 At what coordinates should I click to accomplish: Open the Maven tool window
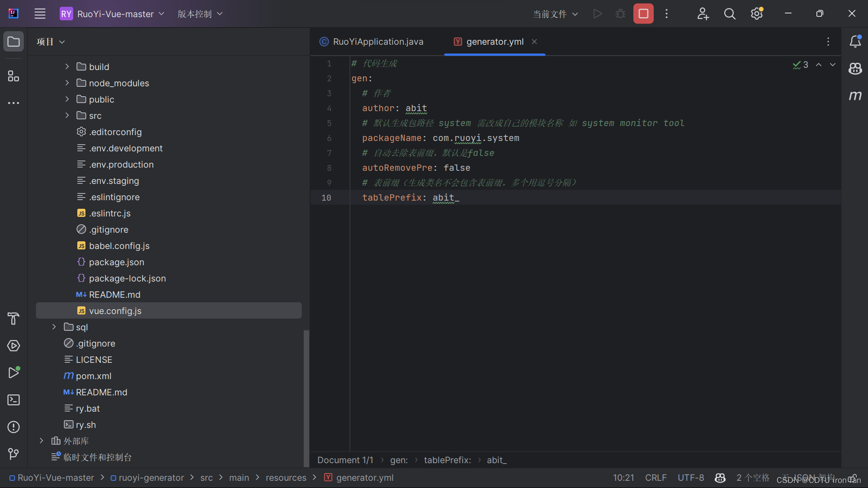point(855,96)
